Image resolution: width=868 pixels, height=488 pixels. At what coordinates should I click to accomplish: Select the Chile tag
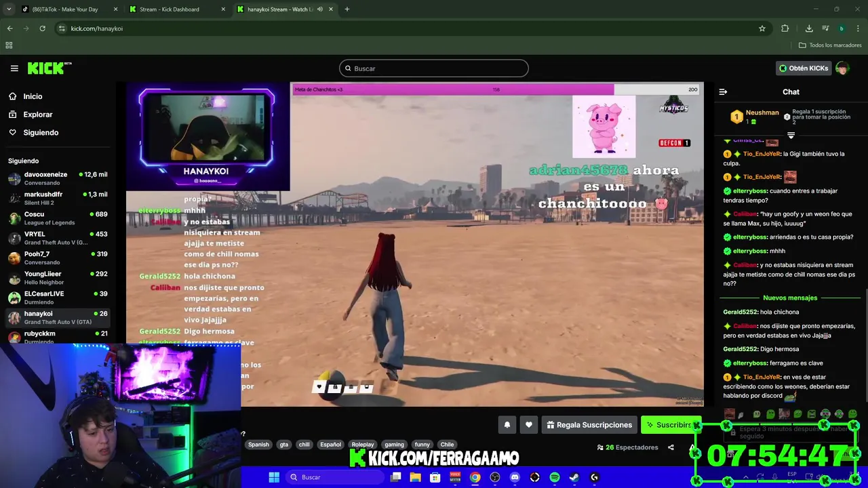(447, 445)
